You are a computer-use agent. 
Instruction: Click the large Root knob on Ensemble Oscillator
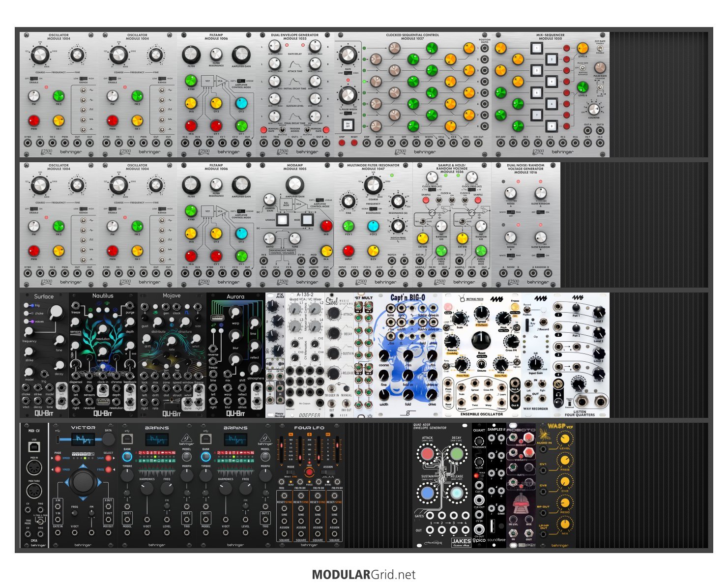point(481,340)
